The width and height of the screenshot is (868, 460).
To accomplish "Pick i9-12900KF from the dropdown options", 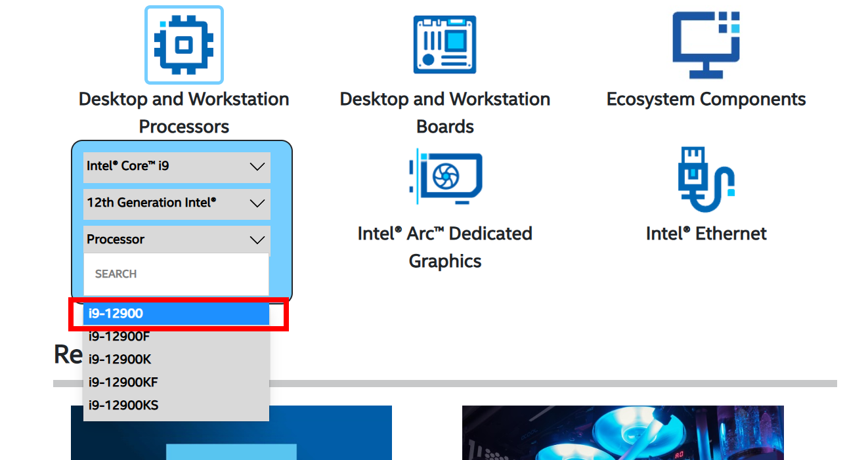I will (176, 383).
